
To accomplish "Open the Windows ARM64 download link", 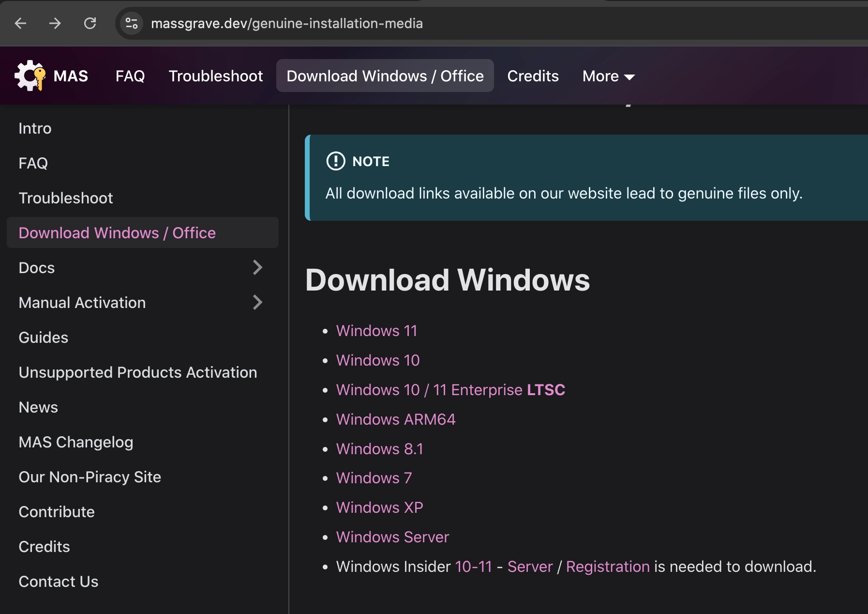I will (x=396, y=419).
